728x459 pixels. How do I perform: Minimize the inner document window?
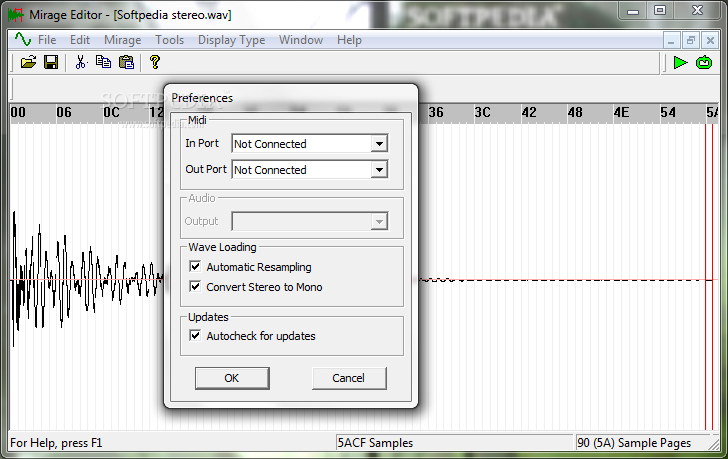pyautogui.click(x=671, y=41)
